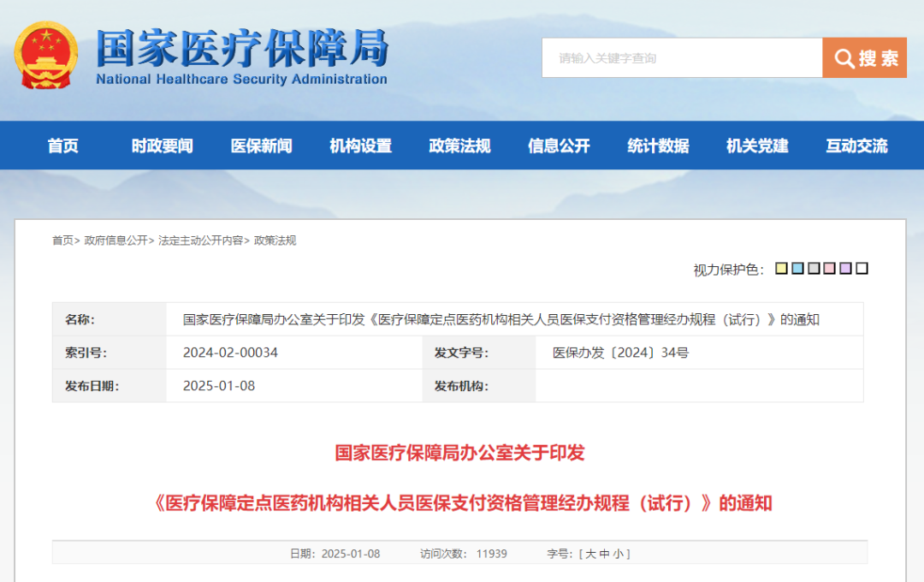Set font size to 中
924x582 pixels.
[x=604, y=554]
